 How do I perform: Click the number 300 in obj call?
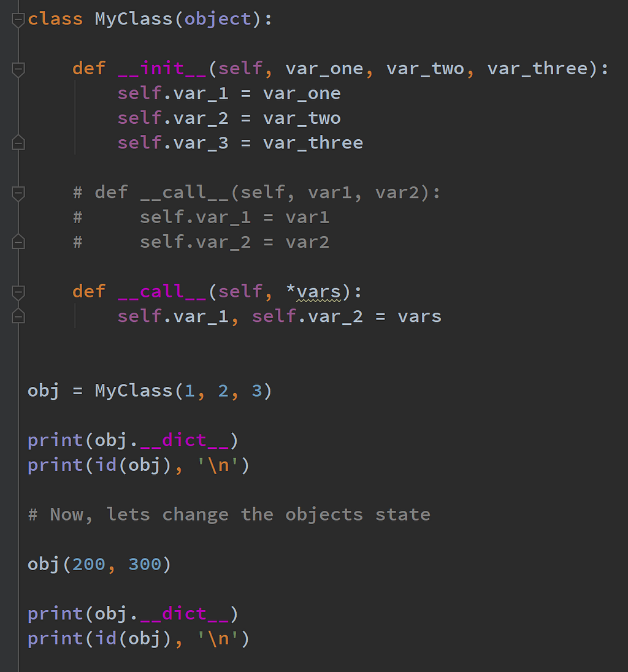(145, 565)
